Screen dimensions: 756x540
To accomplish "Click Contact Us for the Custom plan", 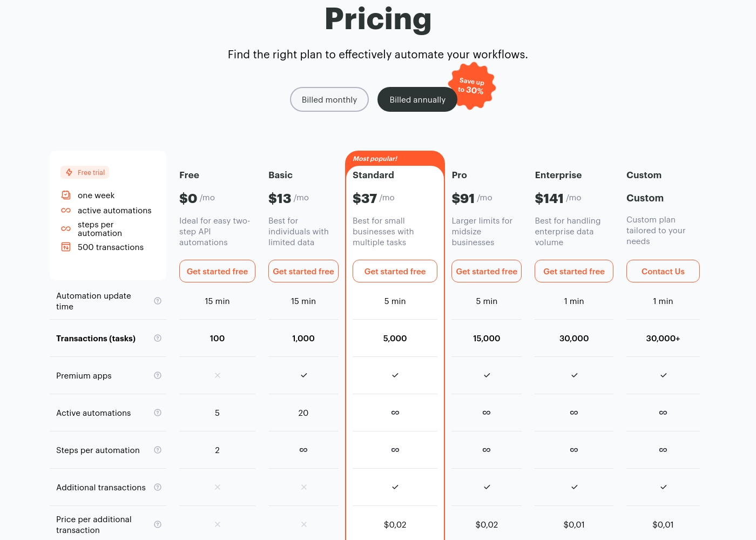I will [663, 271].
